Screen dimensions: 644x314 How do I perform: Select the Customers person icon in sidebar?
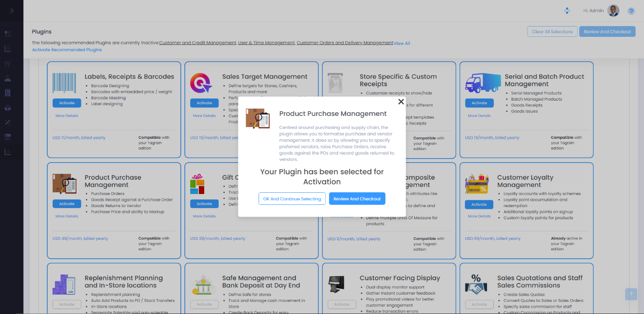coord(7,78)
